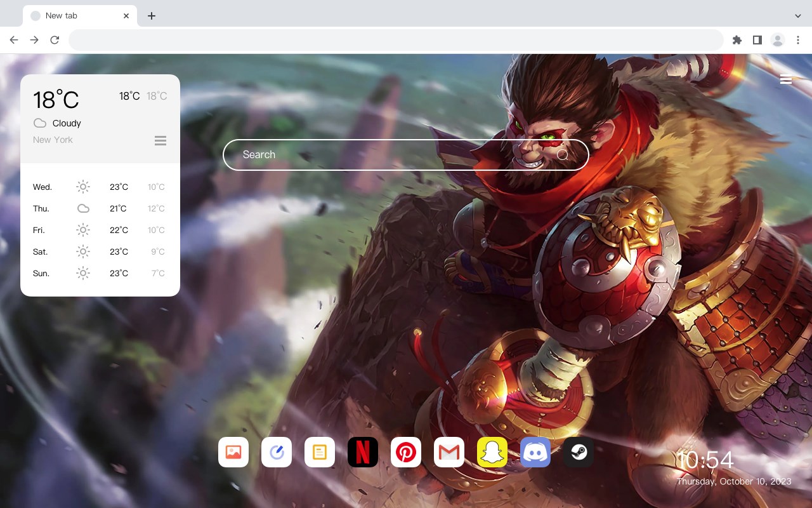Click the Chrome extensions puzzle icon
Screen dimensions: 812x508
[737, 40]
